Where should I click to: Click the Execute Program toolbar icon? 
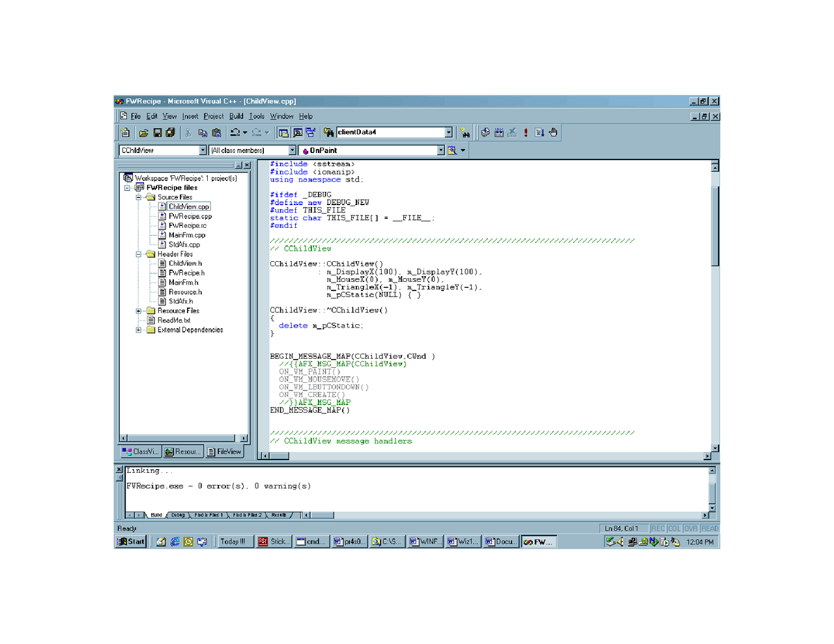tap(525, 132)
